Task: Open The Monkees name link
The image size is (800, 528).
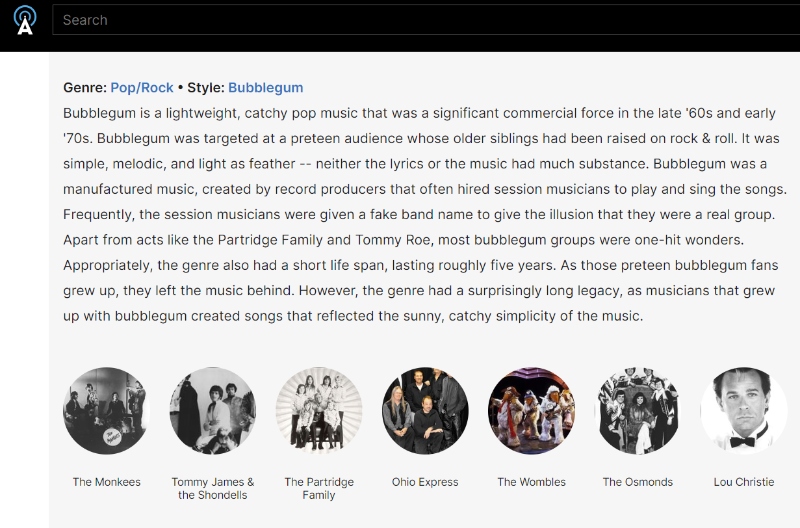Action: [106, 482]
